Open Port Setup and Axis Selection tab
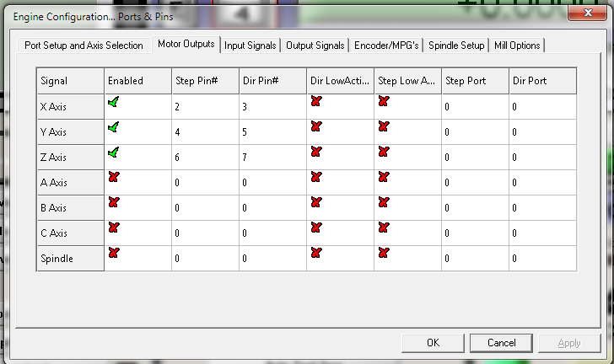Image resolution: width=614 pixels, height=364 pixels. (x=83, y=45)
